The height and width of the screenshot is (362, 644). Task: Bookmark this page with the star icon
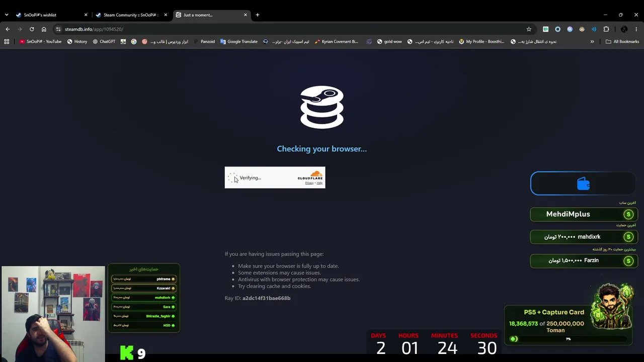(529, 29)
